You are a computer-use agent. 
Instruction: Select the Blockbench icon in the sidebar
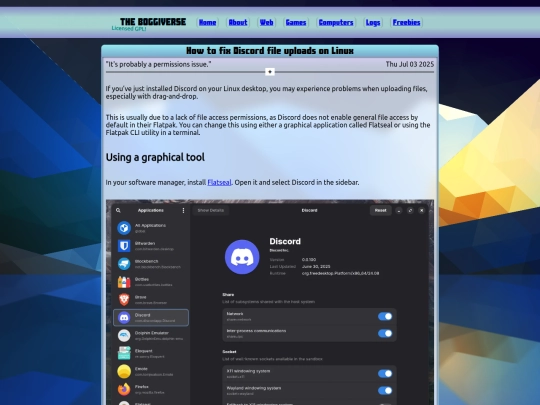pyautogui.click(x=124, y=264)
